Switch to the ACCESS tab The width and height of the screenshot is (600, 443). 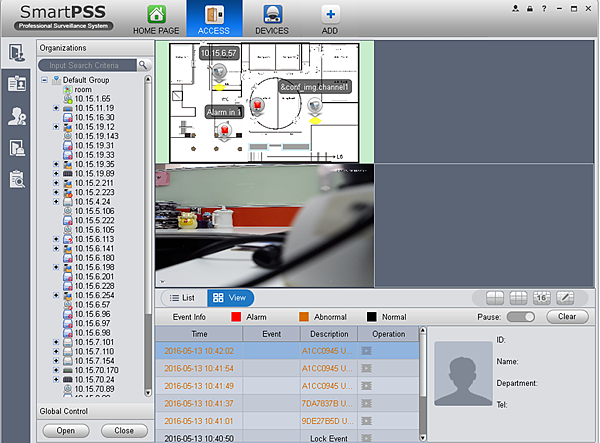(x=214, y=19)
